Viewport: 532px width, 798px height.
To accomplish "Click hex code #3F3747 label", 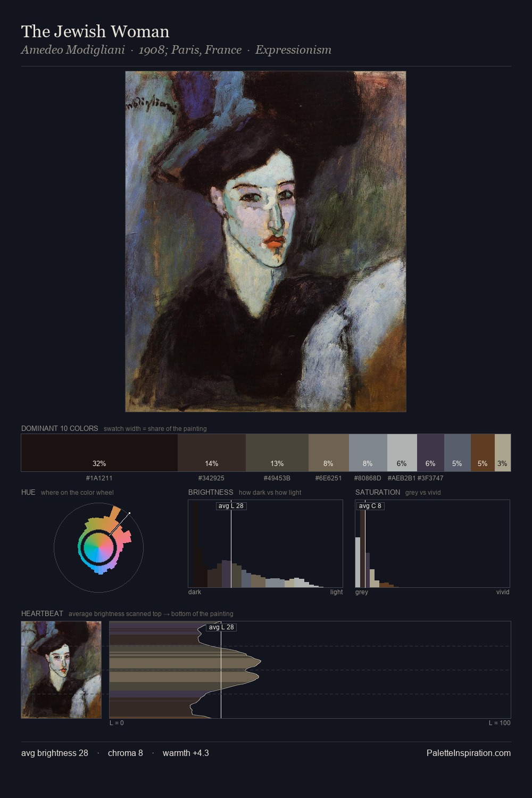I will click(430, 478).
